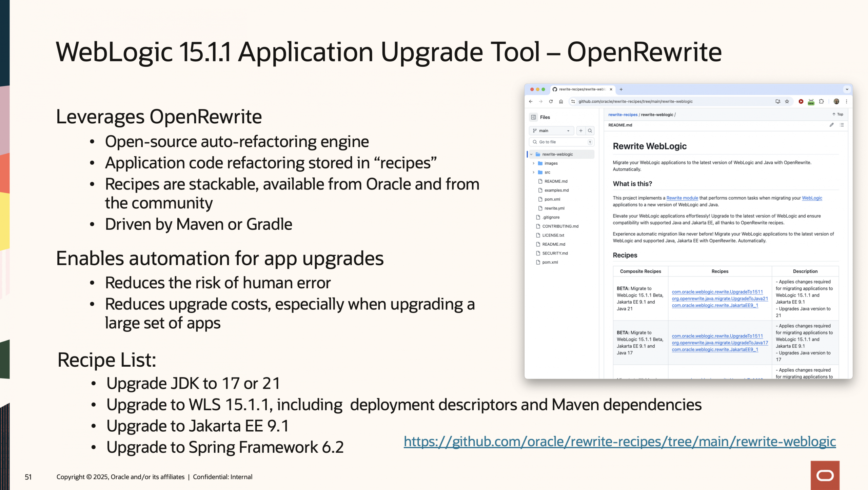Click the Chrome profile avatar
Viewport: 868px width, 490px height.
click(x=836, y=101)
